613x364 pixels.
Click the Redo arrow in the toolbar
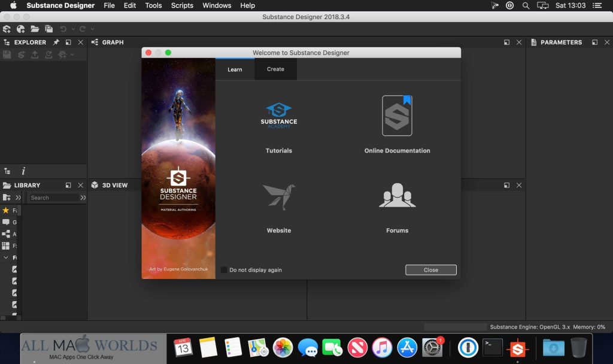click(83, 29)
